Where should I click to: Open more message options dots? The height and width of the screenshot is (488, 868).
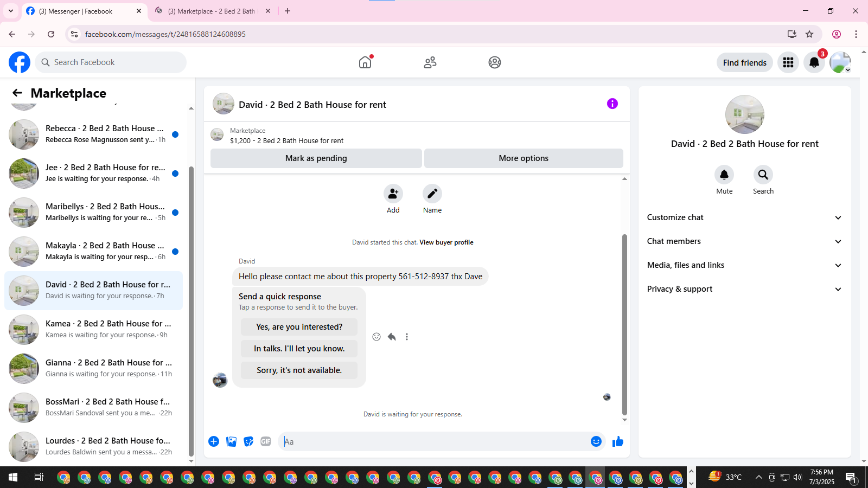(407, 337)
